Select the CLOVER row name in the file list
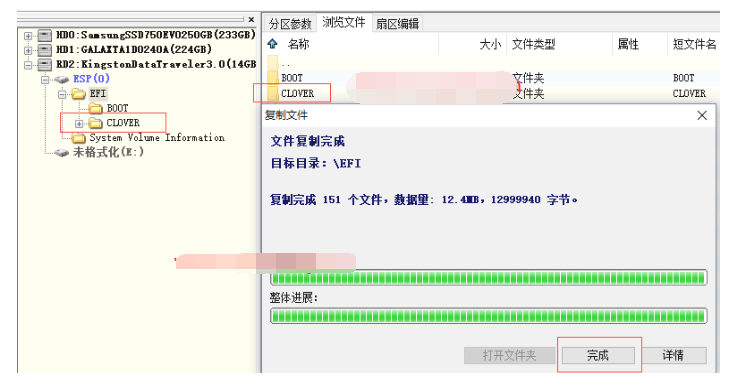Image resolution: width=735 pixels, height=386 pixels. 298,94
